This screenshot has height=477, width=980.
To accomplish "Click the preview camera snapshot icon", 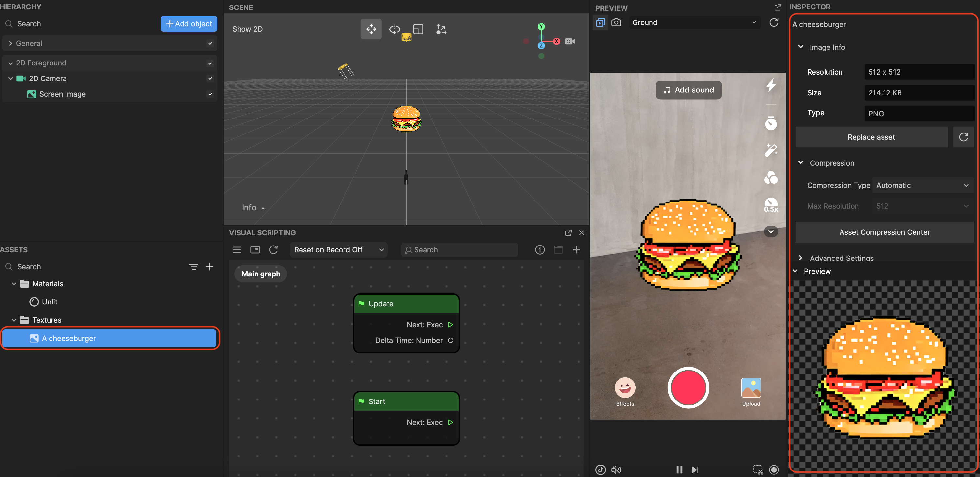I will point(616,22).
